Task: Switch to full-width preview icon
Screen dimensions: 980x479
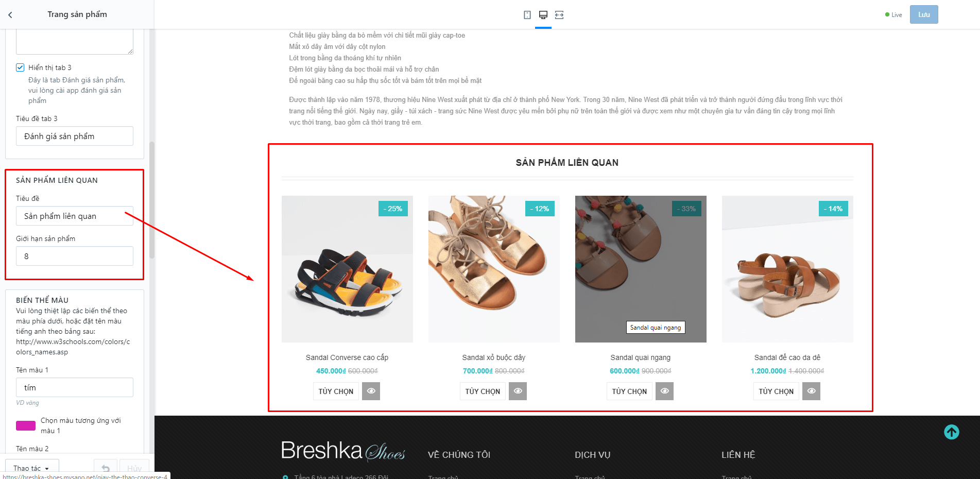Action: point(559,15)
